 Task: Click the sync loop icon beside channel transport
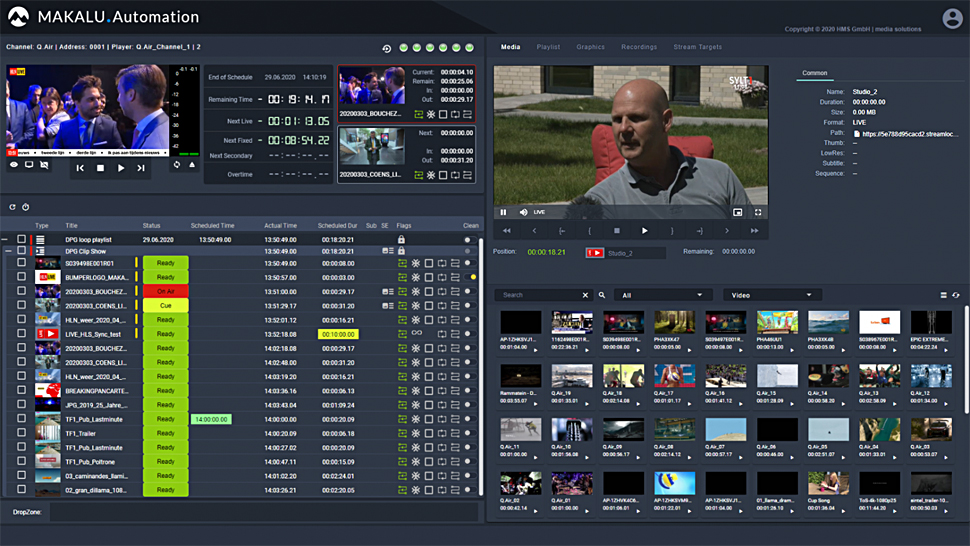pyautogui.click(x=177, y=164)
